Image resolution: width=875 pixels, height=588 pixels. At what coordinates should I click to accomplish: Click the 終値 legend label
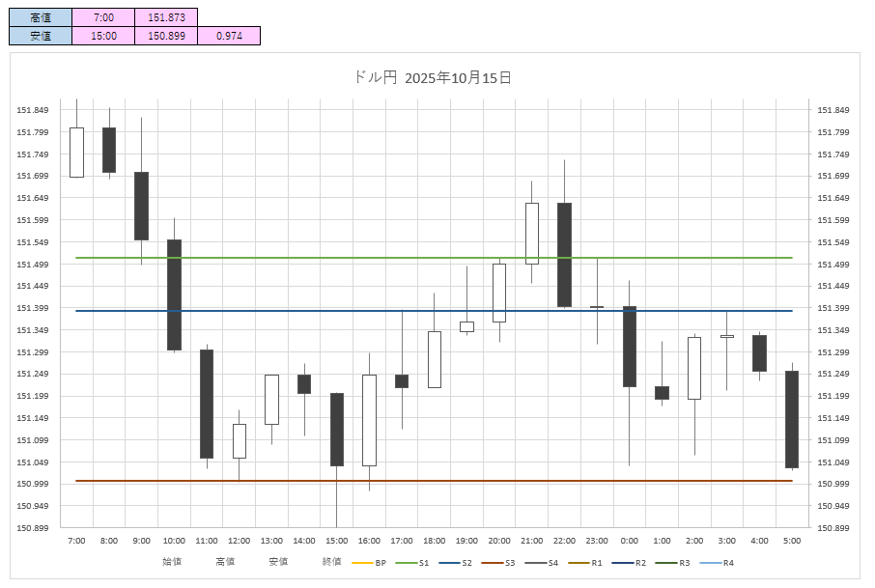331,562
